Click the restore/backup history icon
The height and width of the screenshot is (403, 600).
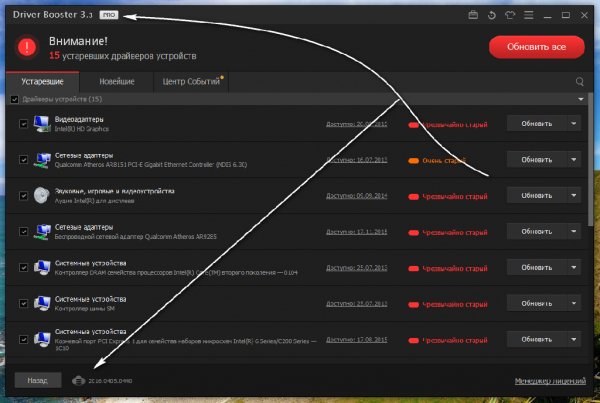pyautogui.click(x=492, y=15)
